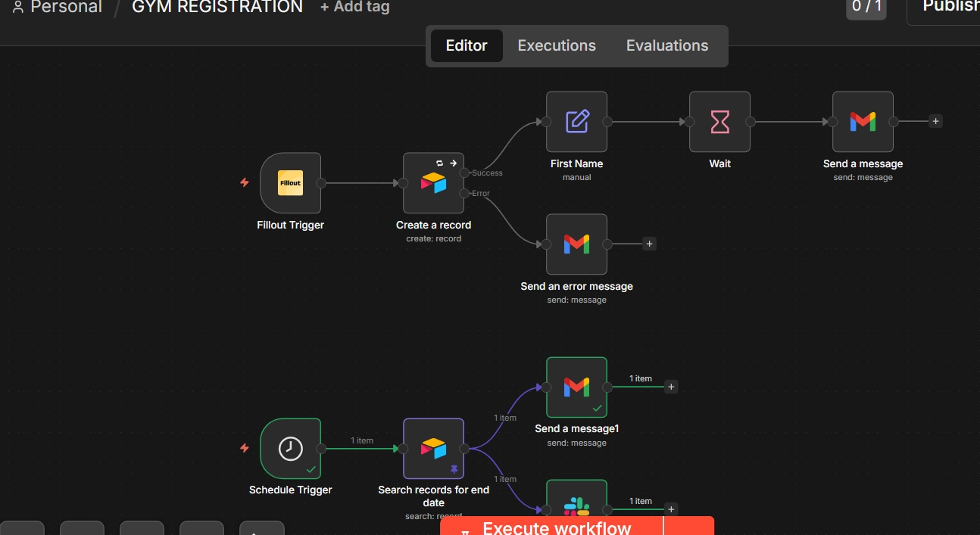Viewport: 980px width, 535px height.
Task: Open the Send an error message Gmail node
Action: (x=576, y=244)
